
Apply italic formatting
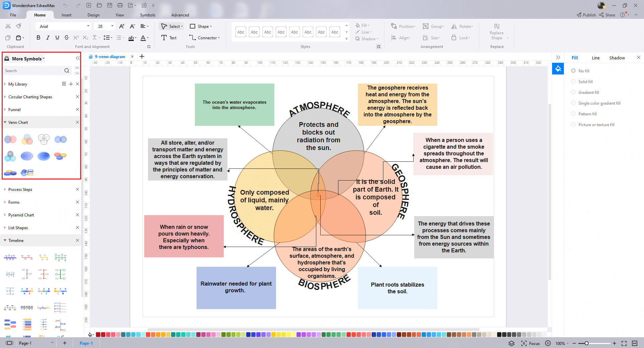48,38
